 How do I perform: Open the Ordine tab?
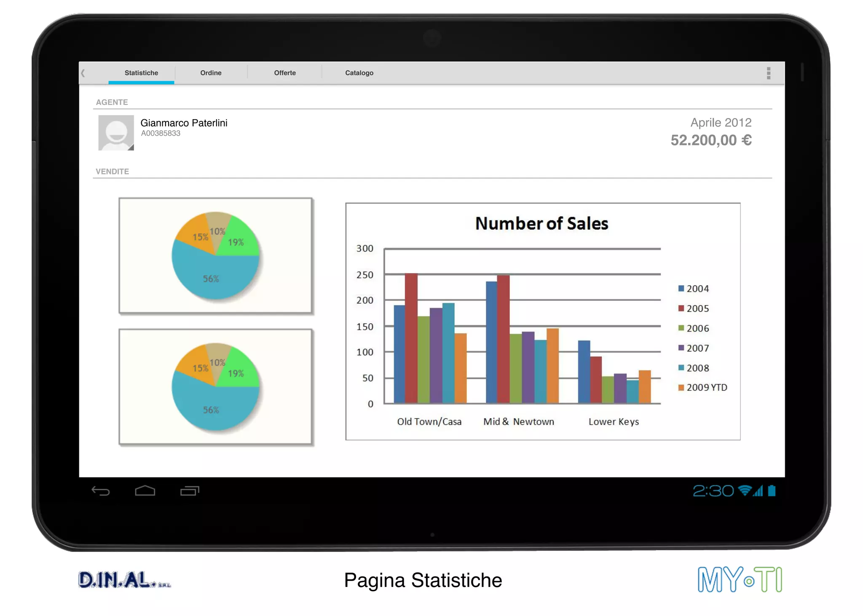click(x=211, y=73)
